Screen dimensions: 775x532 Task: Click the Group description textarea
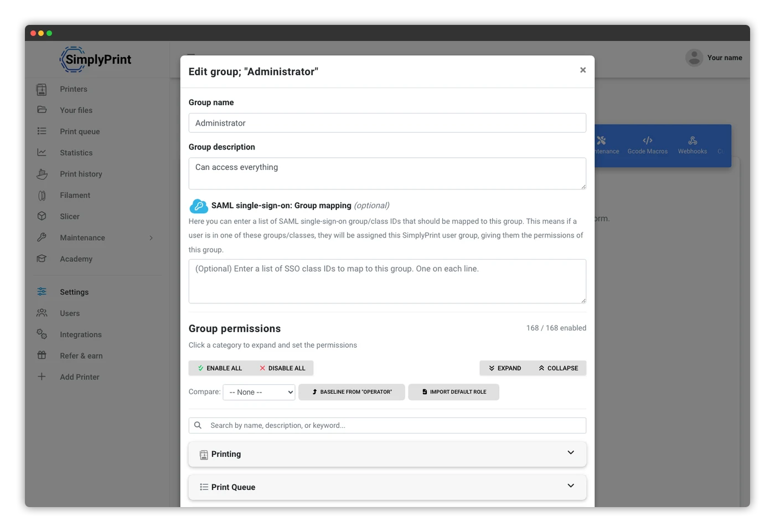coord(387,173)
